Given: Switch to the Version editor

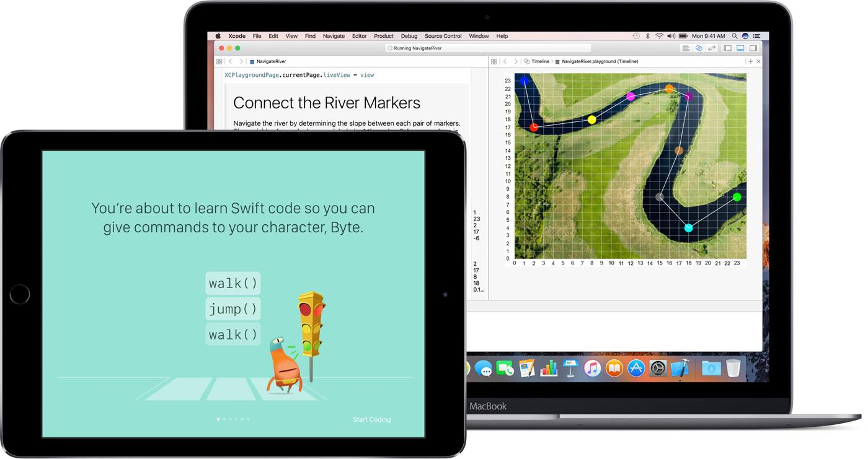Looking at the screenshot, I should click(x=712, y=48).
